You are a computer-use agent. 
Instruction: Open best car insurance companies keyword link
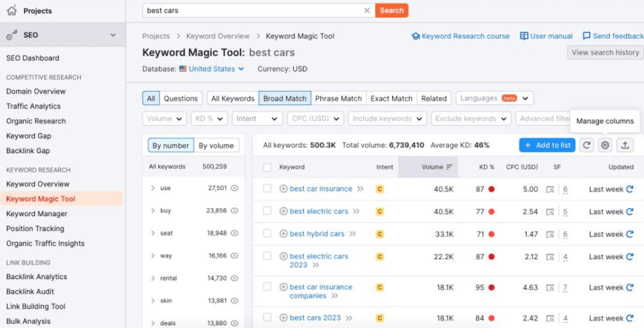(321, 291)
